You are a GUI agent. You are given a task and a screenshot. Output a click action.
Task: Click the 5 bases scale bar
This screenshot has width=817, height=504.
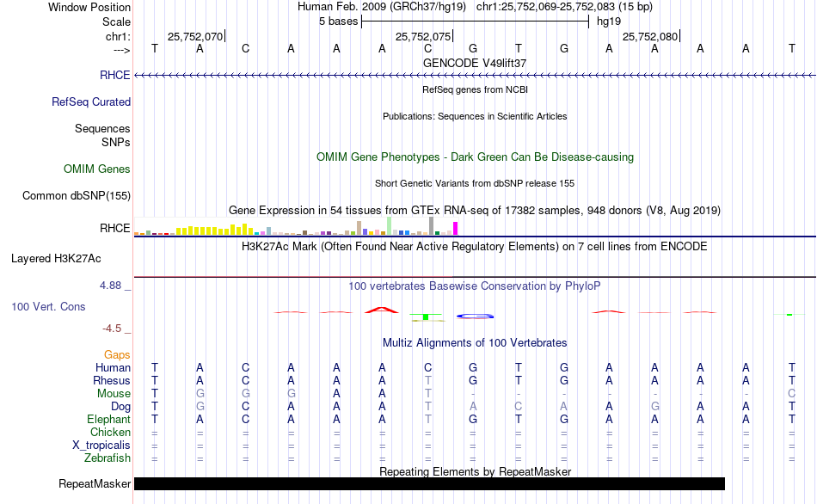[475, 22]
